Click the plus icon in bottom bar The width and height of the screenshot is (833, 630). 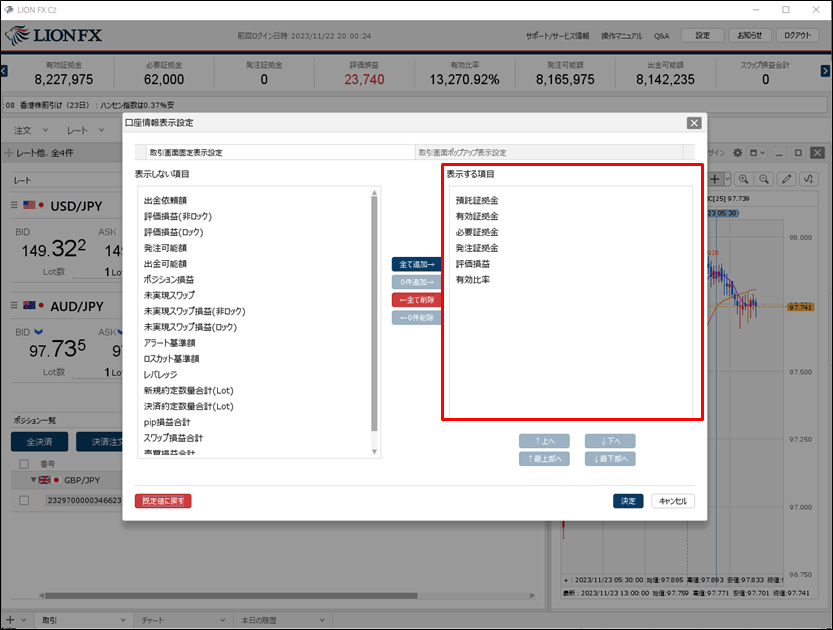point(10,620)
